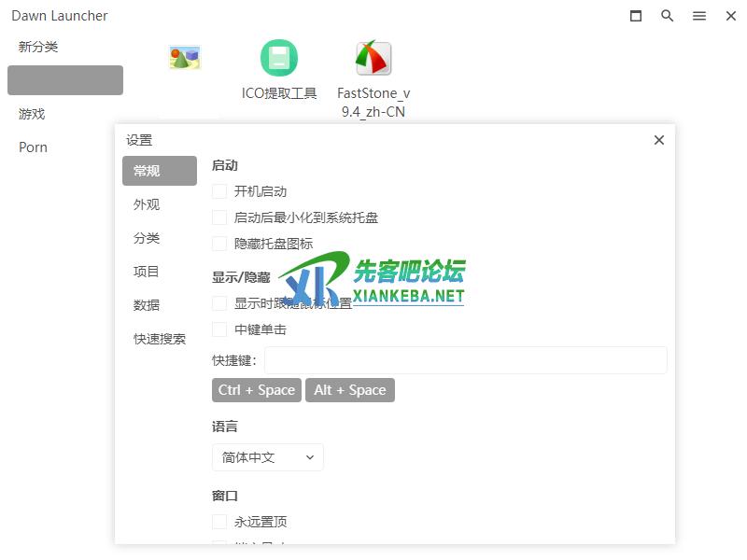The width and height of the screenshot is (747, 560).
Task: Select the 数据 settings tab
Action: [x=147, y=305]
